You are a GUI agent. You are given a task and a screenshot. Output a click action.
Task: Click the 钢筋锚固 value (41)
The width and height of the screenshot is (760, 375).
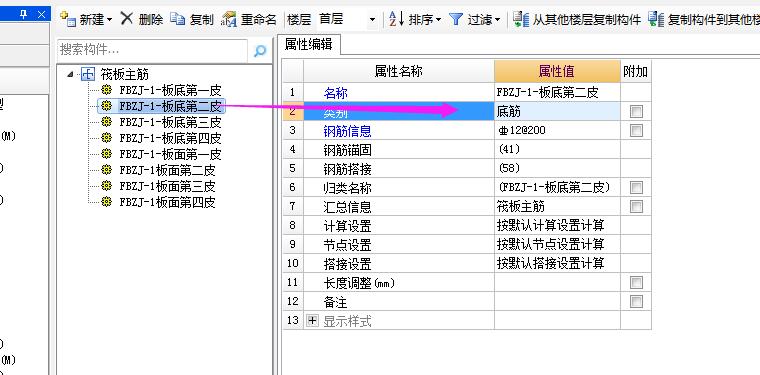[x=557, y=149]
